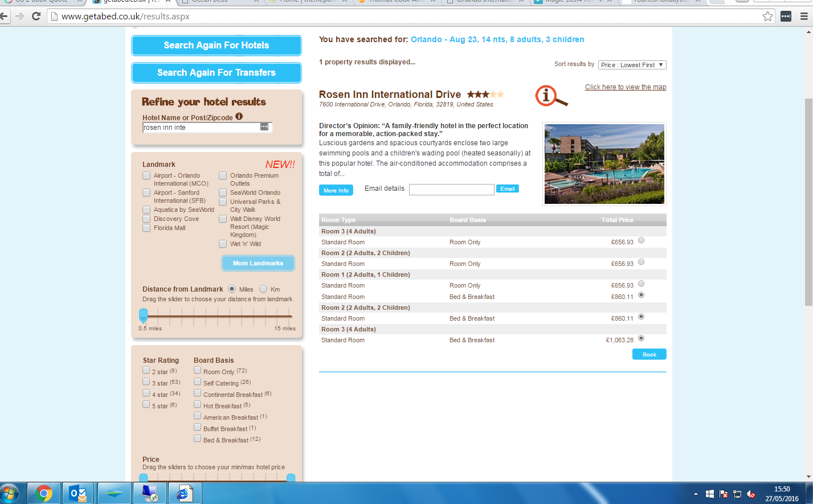The width and height of the screenshot is (813, 504).
Task: Click the page icon in the address bar
Action: pos(55,17)
